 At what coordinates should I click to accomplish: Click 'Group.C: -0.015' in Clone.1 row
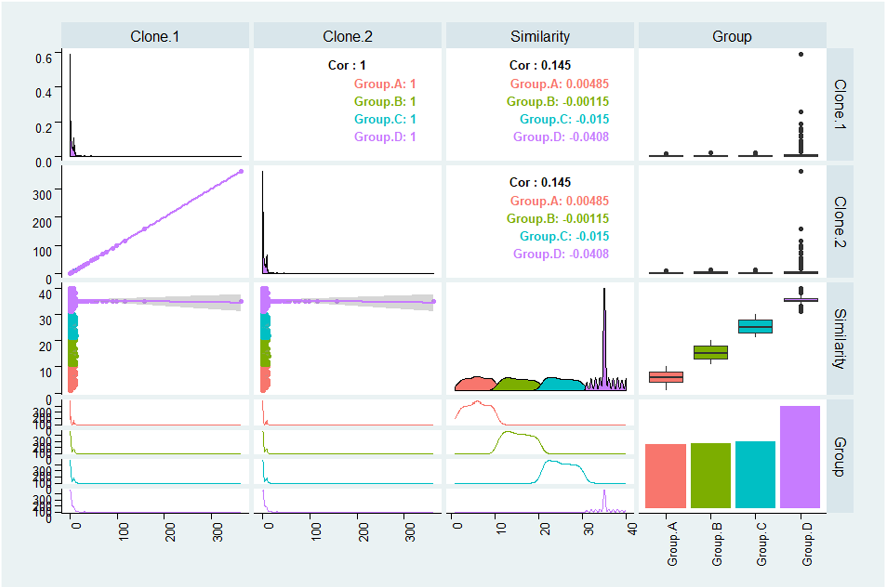pos(564,119)
